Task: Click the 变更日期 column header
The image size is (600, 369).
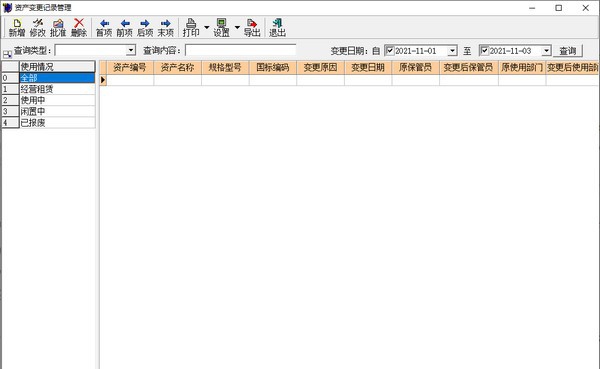Action: pos(368,67)
